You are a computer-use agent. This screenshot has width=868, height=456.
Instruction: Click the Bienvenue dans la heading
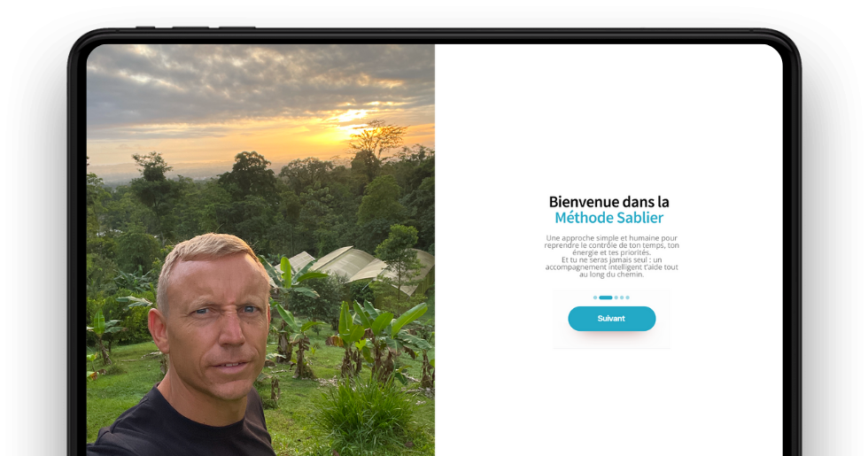[609, 202]
